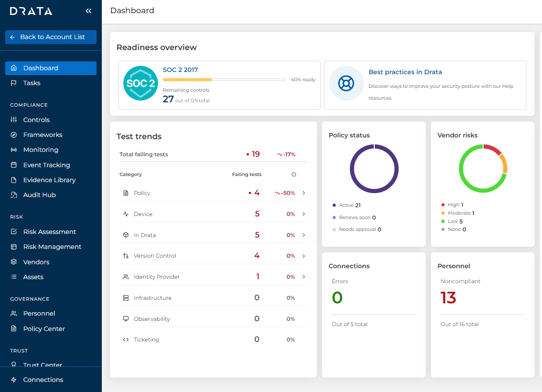Open Controls in the sidebar
The image size is (542, 392).
pos(36,120)
